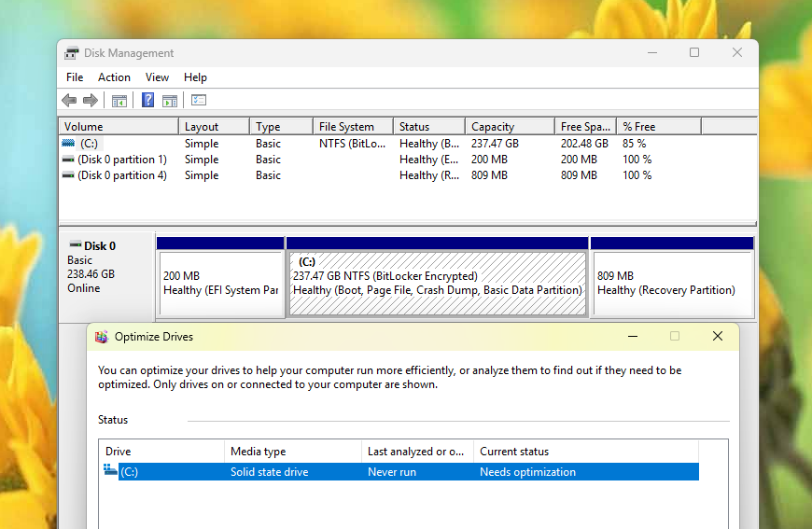
Task: Sort by Layout column header
Action: pyautogui.click(x=215, y=127)
